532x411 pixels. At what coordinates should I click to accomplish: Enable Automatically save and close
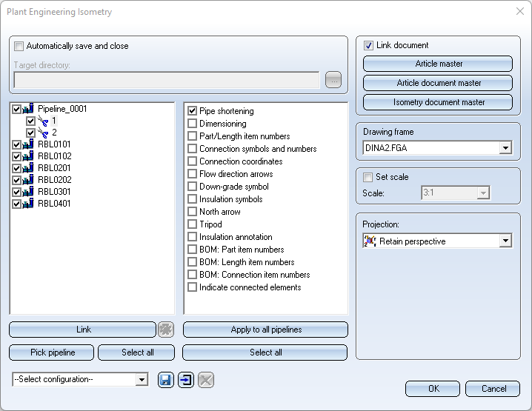point(19,46)
